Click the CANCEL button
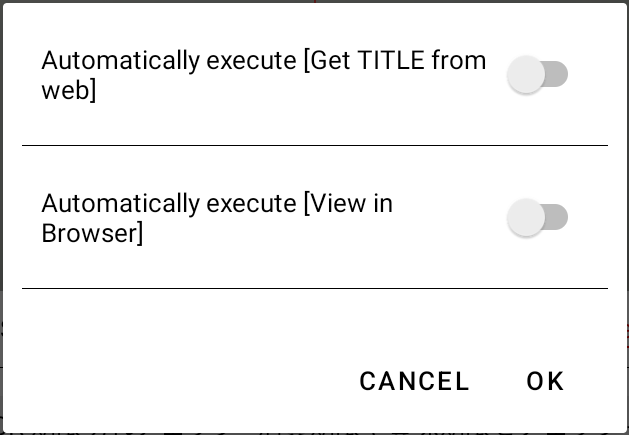Viewport: 629px width, 435px height. [414, 381]
